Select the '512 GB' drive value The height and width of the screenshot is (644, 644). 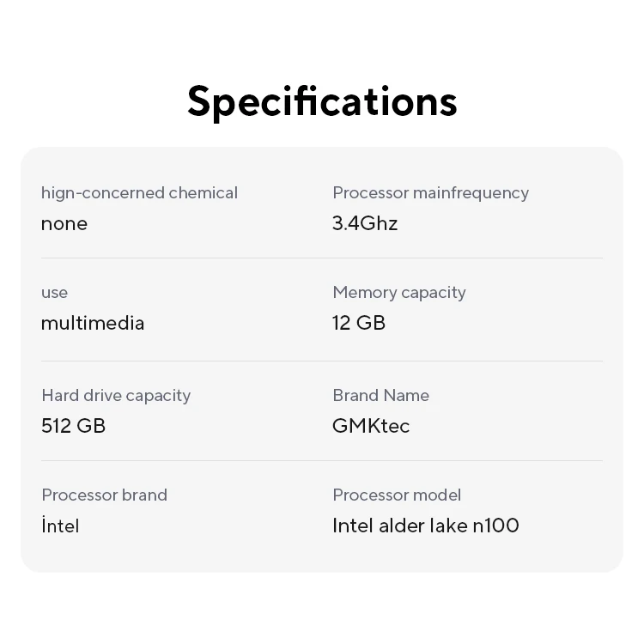tap(73, 427)
